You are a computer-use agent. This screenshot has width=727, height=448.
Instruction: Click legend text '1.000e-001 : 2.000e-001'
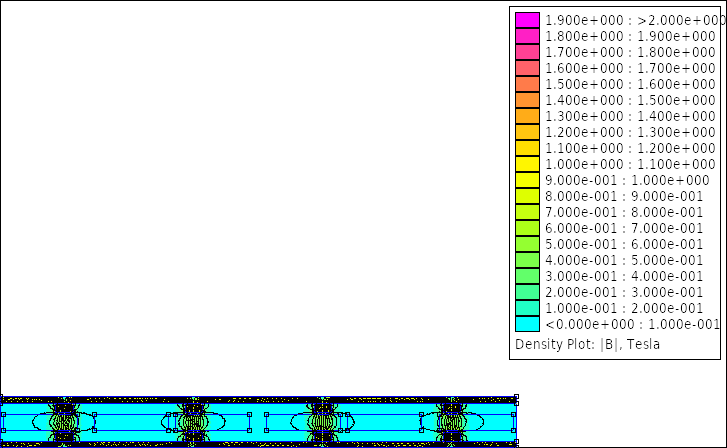point(624,308)
